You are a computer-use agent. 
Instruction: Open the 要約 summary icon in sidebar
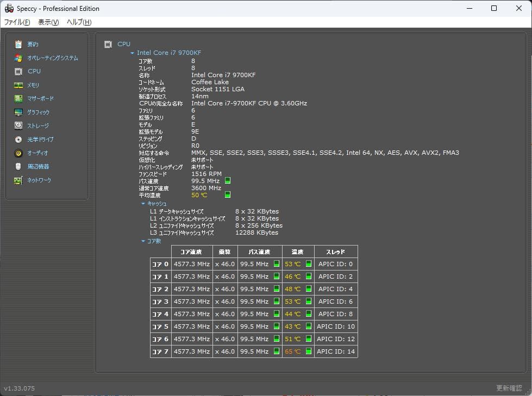(x=18, y=45)
